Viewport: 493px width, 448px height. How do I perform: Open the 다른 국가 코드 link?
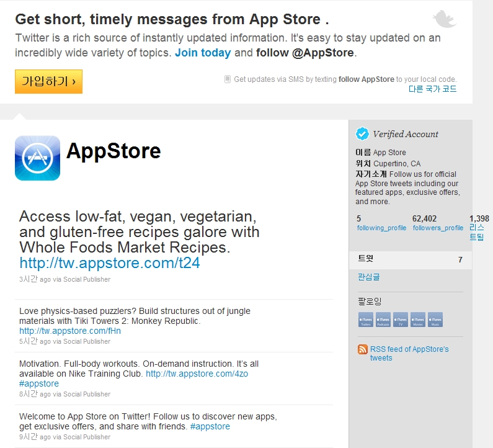(x=432, y=89)
